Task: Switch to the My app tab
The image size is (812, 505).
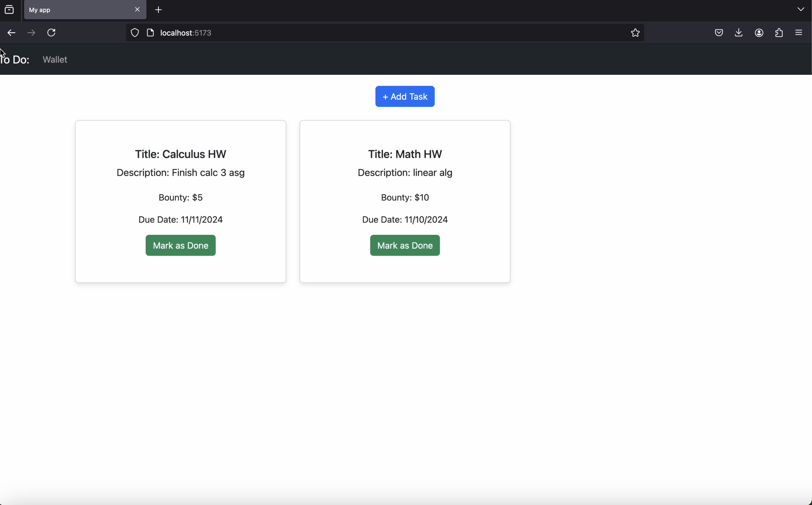Action: [x=77, y=10]
